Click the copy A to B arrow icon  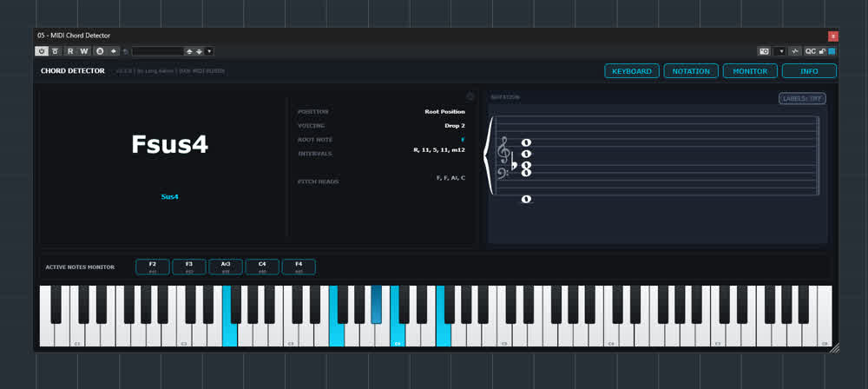114,51
